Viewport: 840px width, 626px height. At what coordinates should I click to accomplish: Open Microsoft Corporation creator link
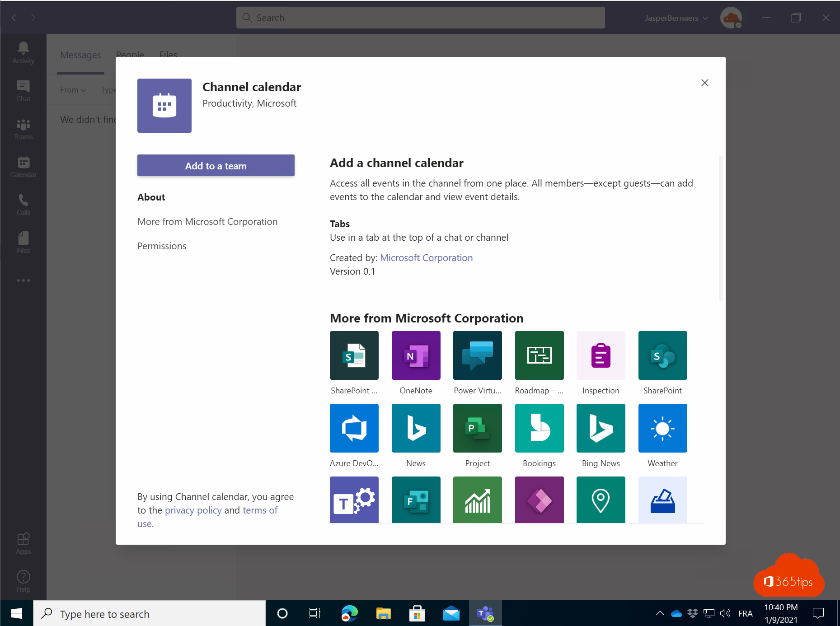coord(426,257)
